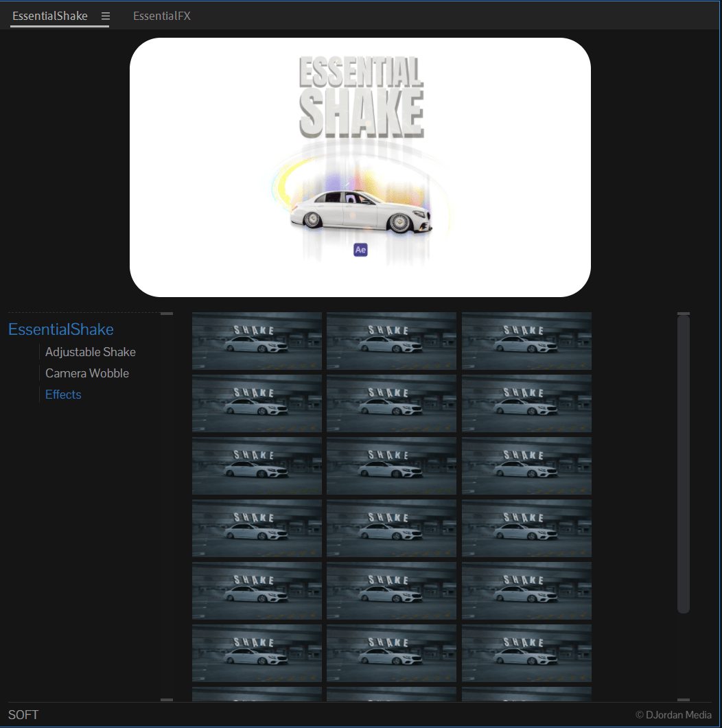Image resolution: width=722 pixels, height=728 pixels.
Task: Click the bottom handle of the sidebar scrollbar
Action: [167, 700]
